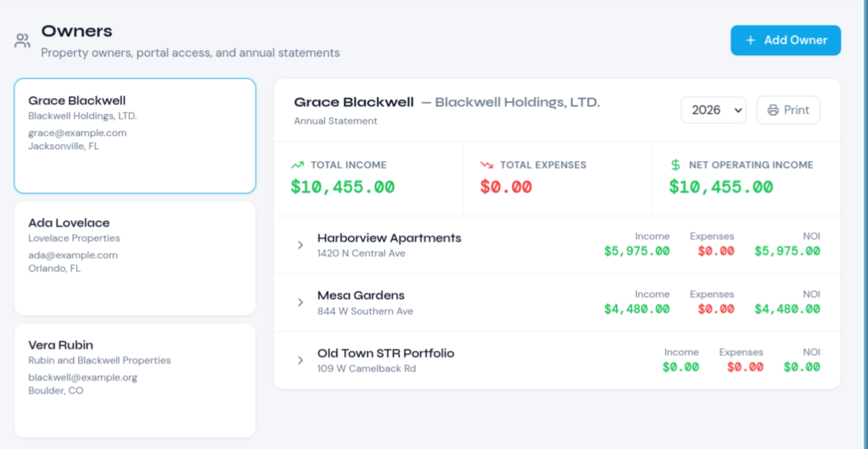Click the Print button

click(788, 110)
